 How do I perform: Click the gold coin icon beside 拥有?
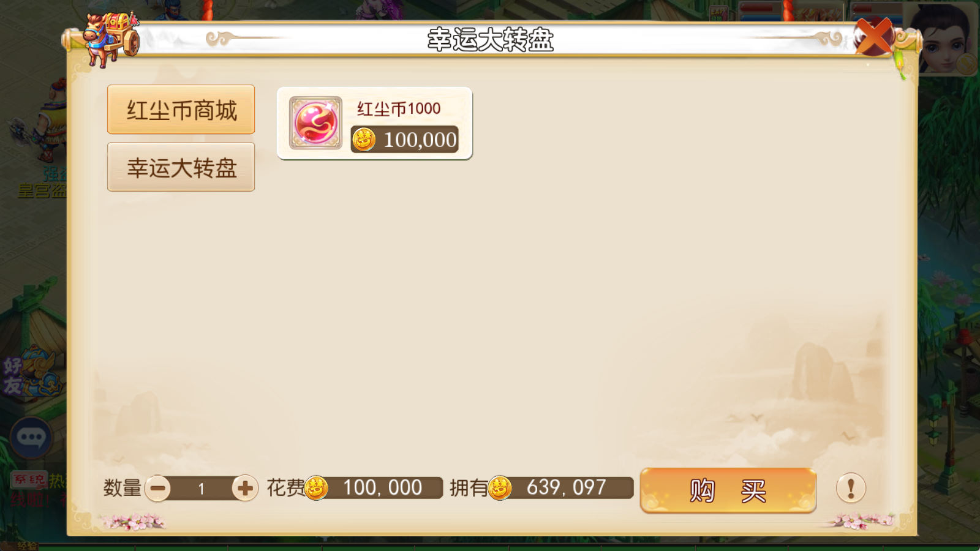(x=500, y=488)
